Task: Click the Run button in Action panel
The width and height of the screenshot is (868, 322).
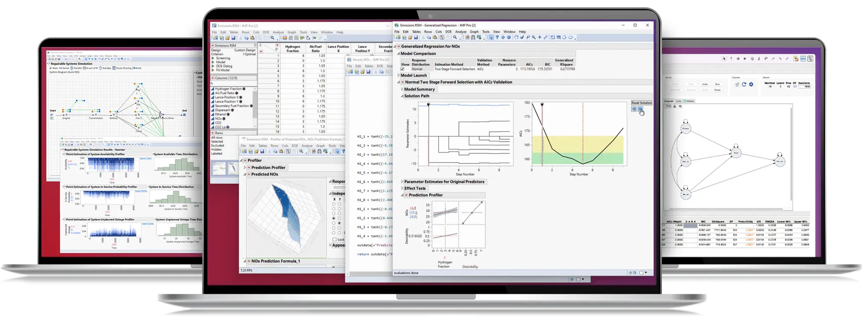Action: point(717,84)
